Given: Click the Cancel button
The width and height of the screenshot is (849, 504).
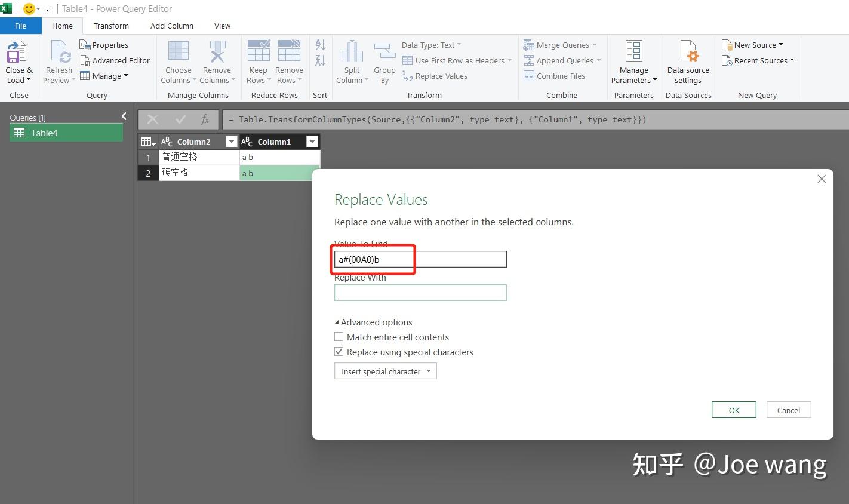Looking at the screenshot, I should click(x=788, y=410).
